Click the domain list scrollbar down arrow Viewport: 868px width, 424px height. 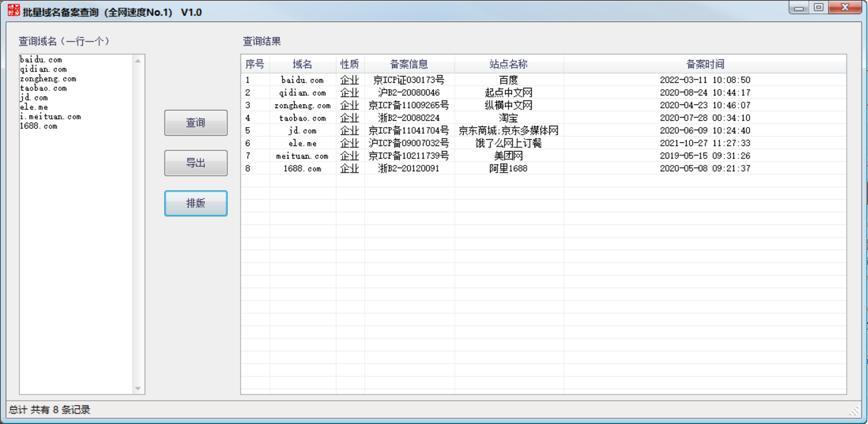(x=138, y=389)
